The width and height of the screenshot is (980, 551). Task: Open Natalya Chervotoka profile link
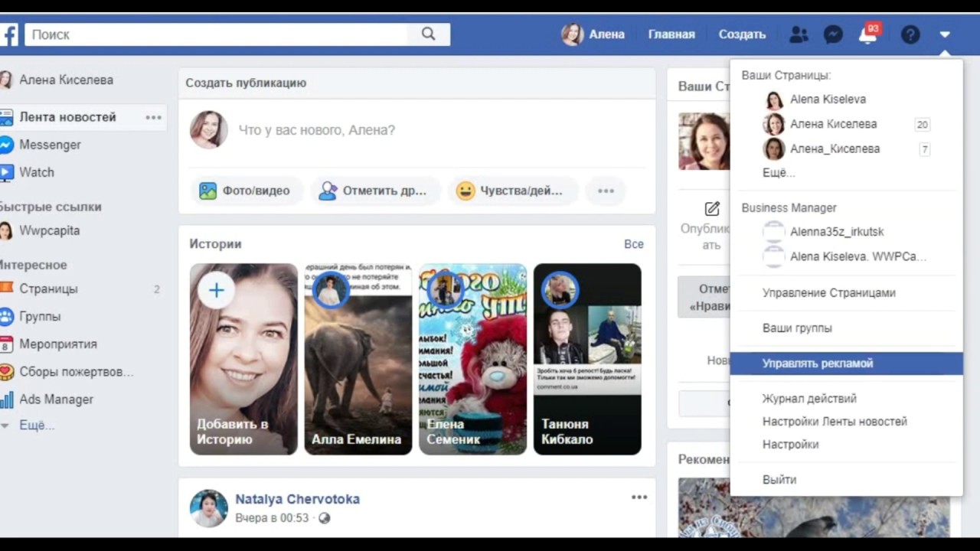(297, 499)
